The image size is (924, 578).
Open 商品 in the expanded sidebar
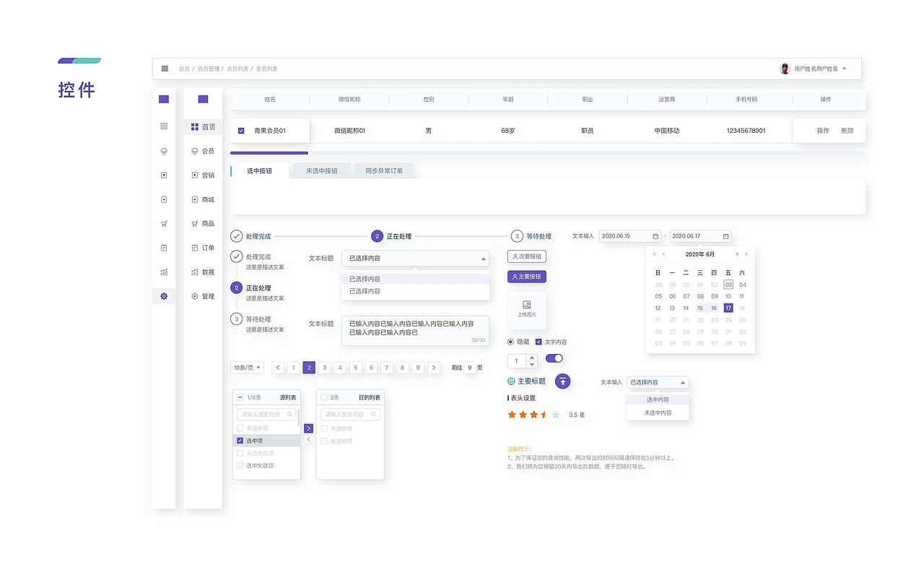pyautogui.click(x=203, y=224)
